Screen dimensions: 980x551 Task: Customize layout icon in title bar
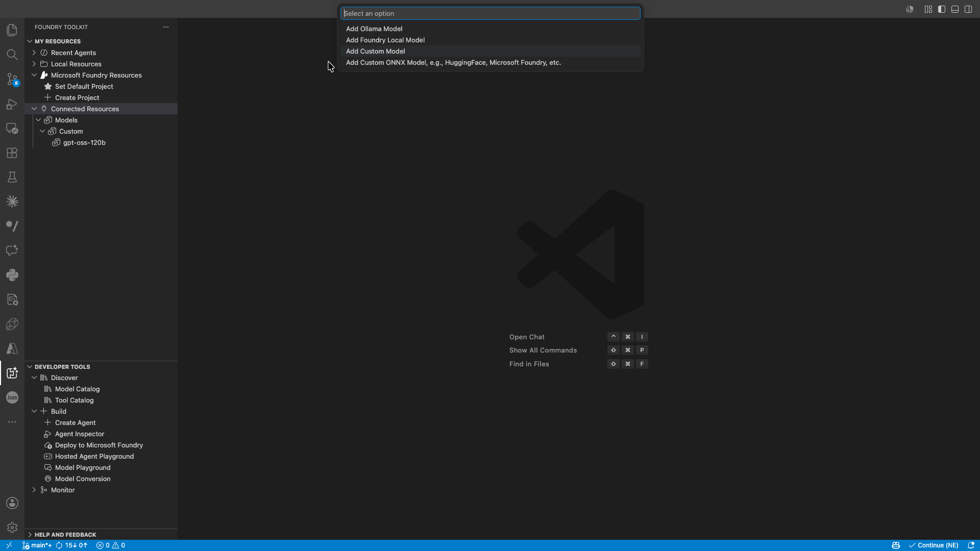coord(928,9)
